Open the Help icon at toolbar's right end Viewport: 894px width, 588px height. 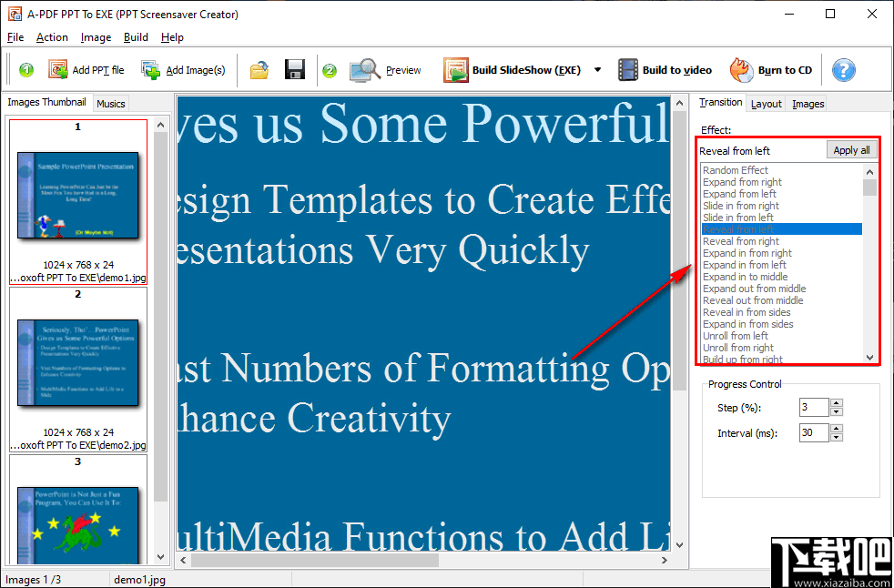[843, 69]
